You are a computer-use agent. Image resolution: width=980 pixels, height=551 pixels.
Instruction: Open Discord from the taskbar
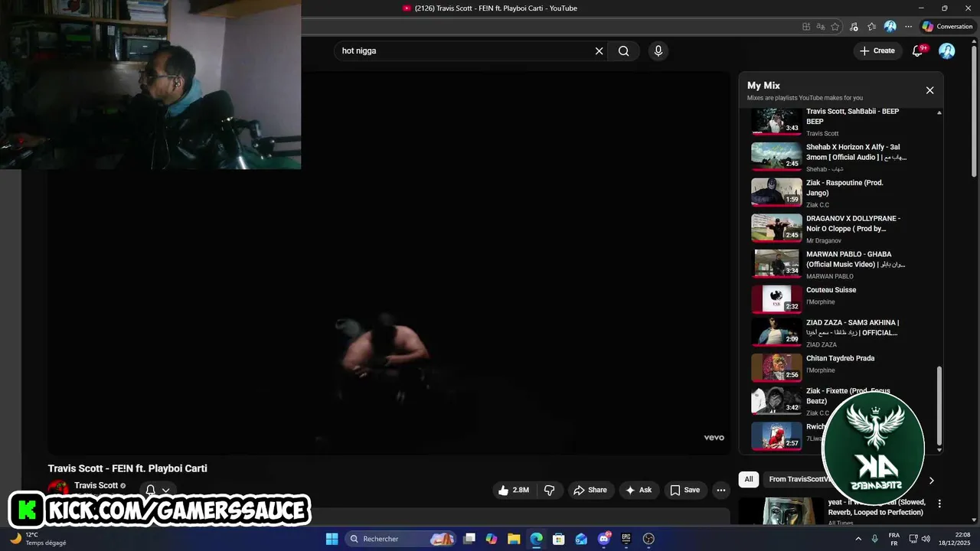604,539
